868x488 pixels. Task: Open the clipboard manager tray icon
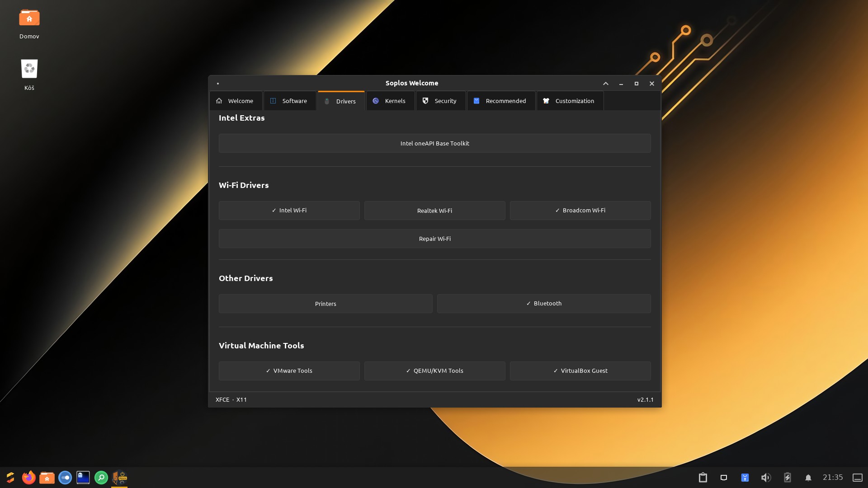[x=703, y=478]
